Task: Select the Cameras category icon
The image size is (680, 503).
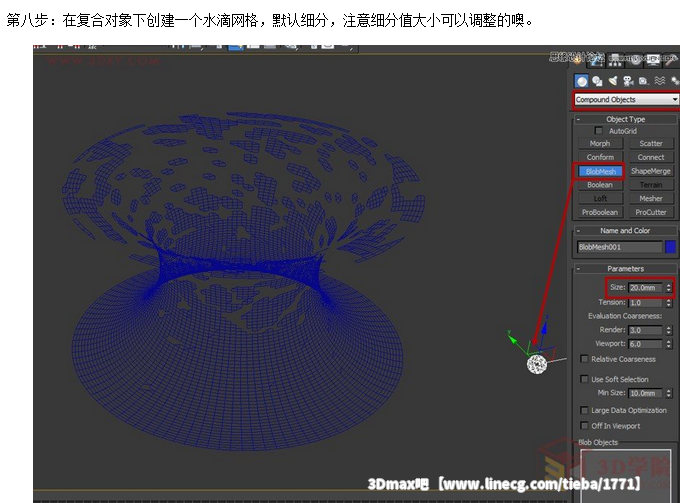Action: [x=628, y=81]
